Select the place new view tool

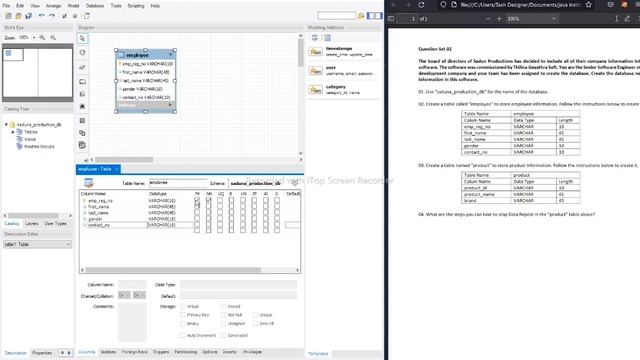[x=82, y=133]
